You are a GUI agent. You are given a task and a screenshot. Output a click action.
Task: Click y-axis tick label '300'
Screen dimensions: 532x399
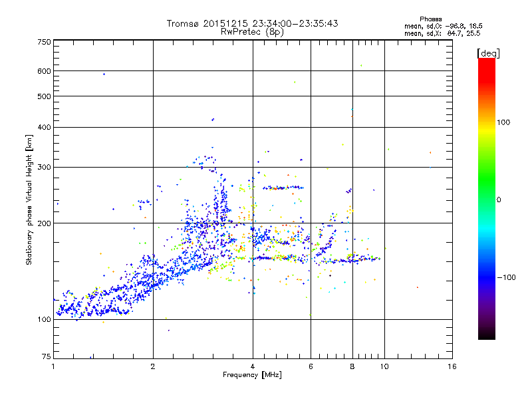coord(45,167)
